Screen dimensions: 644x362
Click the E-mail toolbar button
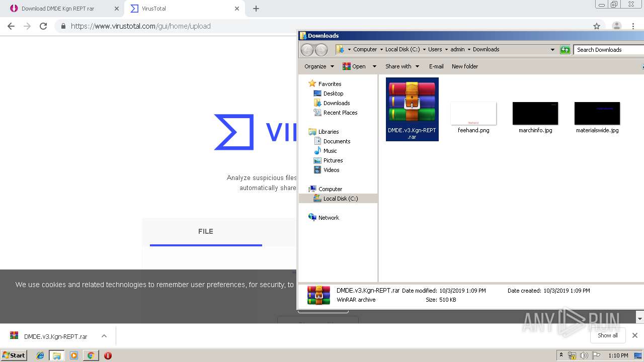click(x=436, y=66)
